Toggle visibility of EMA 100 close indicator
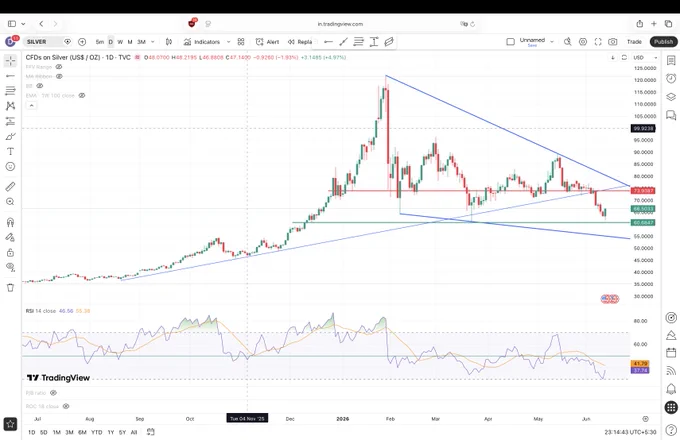 click(82, 95)
